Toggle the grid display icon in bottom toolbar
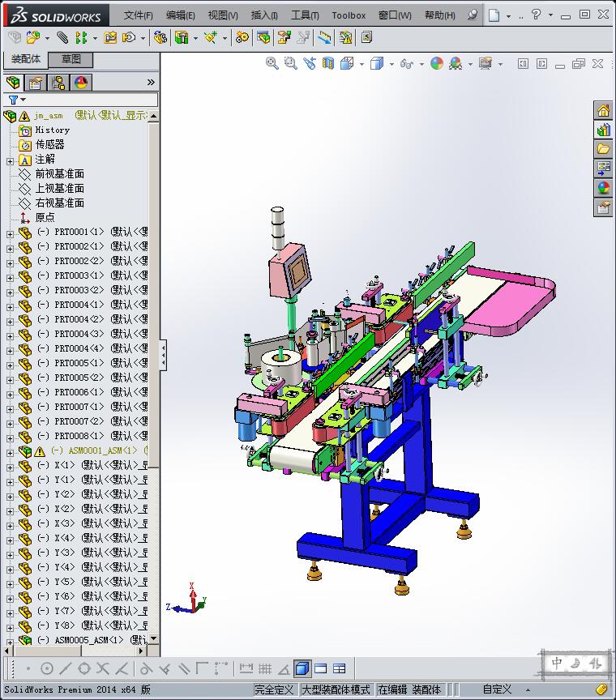616x700 pixels. click(x=265, y=668)
